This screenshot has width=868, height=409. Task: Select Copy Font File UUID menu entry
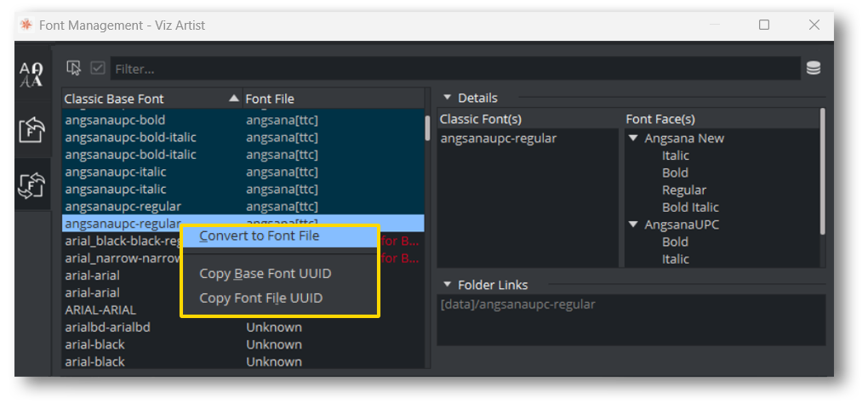260,298
